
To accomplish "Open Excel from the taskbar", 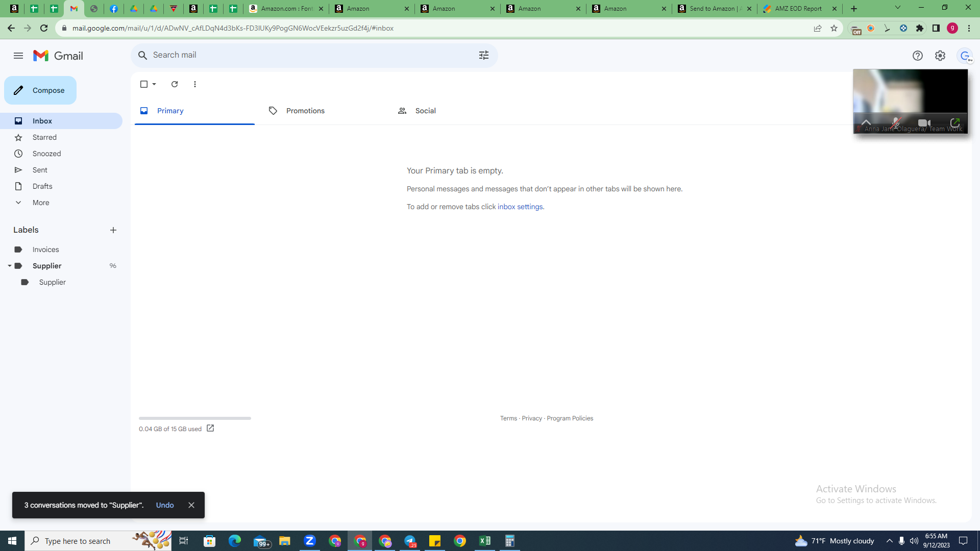I will point(485,541).
